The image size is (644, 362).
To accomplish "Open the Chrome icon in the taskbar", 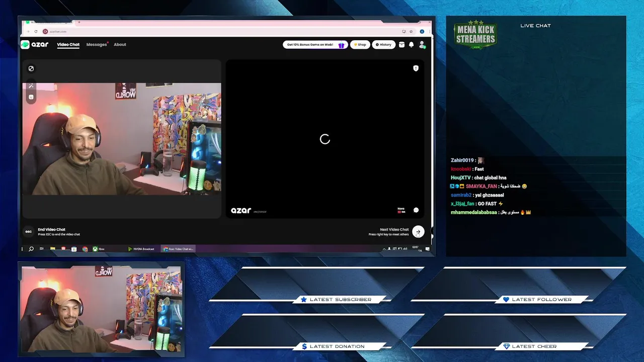I will [85, 249].
